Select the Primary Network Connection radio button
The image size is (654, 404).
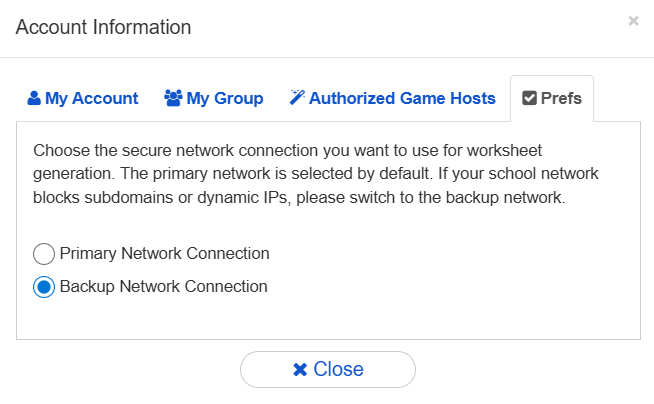coord(44,254)
